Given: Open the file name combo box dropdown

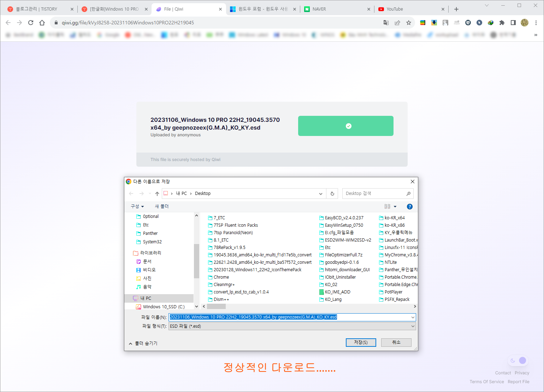Looking at the screenshot, I should (413, 317).
